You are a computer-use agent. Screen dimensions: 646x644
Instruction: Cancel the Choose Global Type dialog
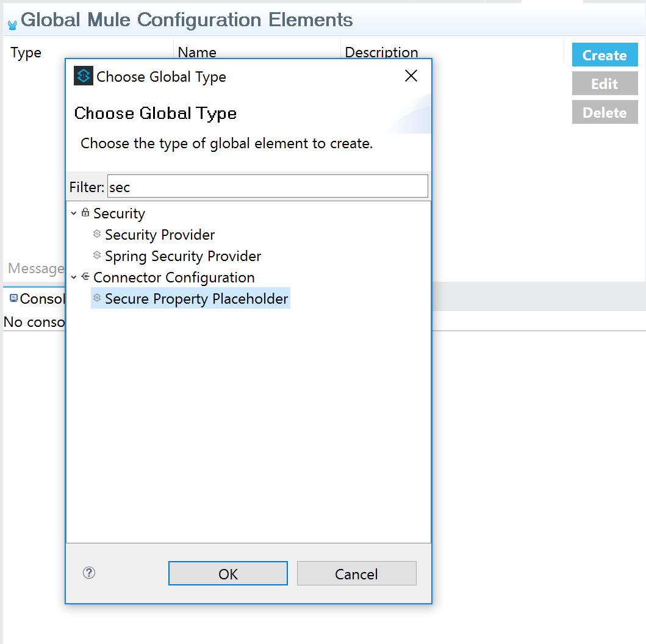pyautogui.click(x=356, y=574)
